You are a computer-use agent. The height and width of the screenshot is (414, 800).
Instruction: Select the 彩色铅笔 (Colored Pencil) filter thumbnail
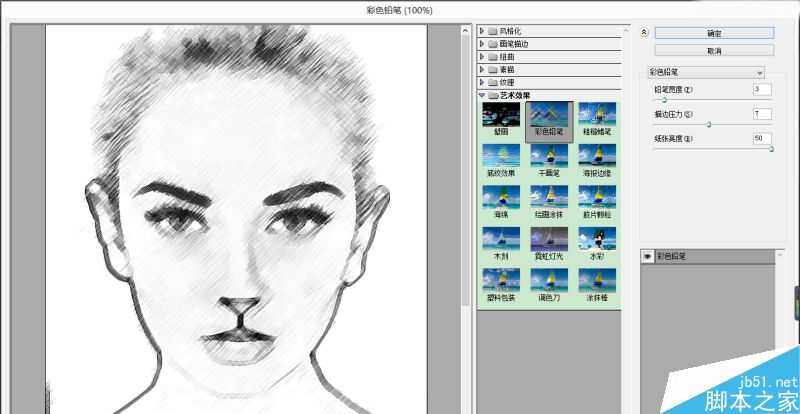(x=549, y=113)
